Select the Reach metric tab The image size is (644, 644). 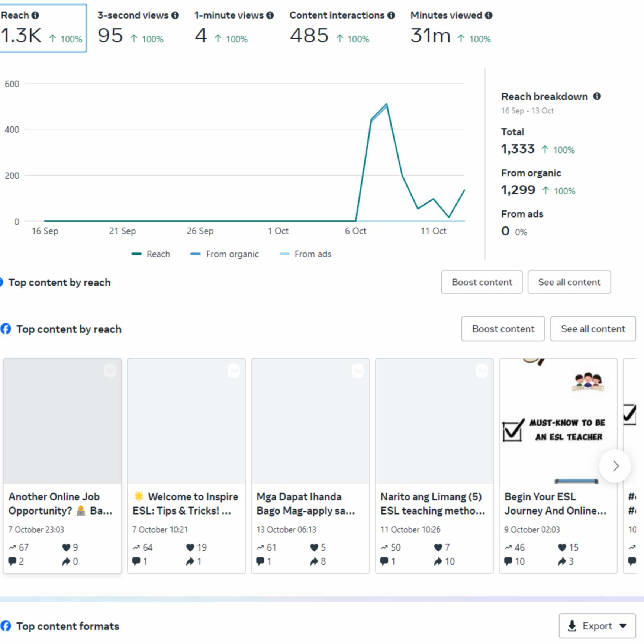pos(43,28)
